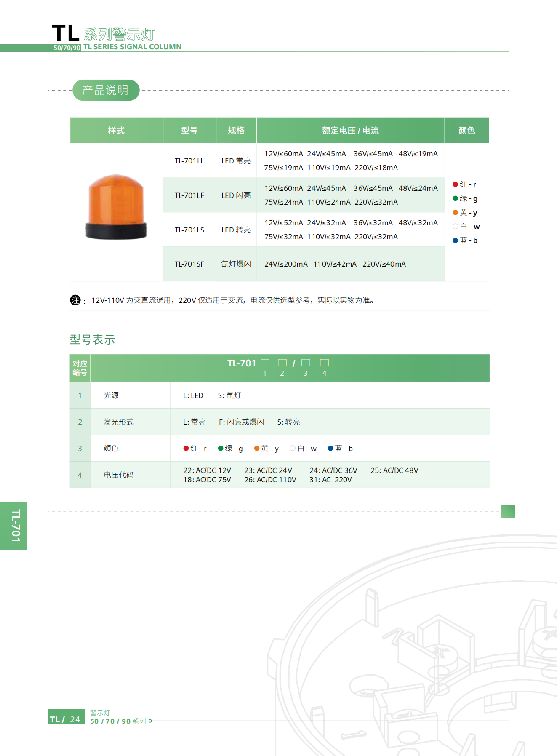Select the TL-701SF model cell
The width and height of the screenshot is (557, 756).
click(189, 264)
